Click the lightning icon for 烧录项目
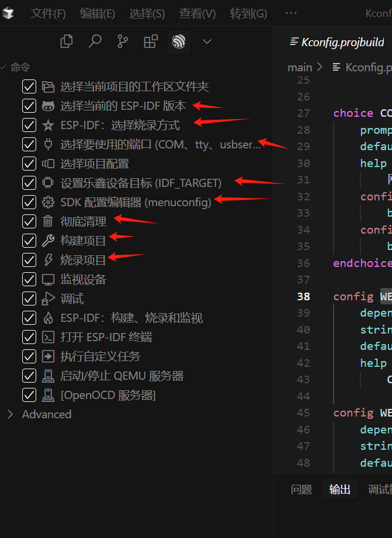 click(x=48, y=260)
